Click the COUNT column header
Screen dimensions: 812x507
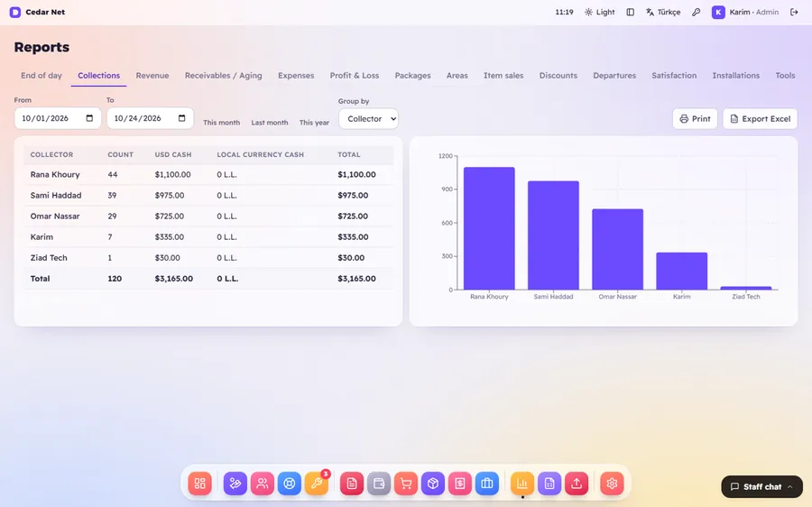click(120, 154)
